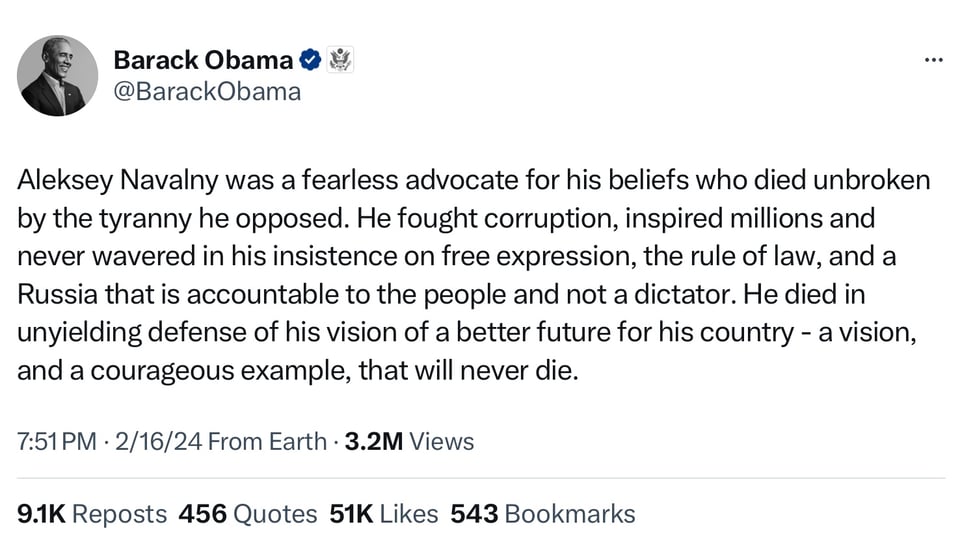Click the government seal badge icon

(x=340, y=60)
